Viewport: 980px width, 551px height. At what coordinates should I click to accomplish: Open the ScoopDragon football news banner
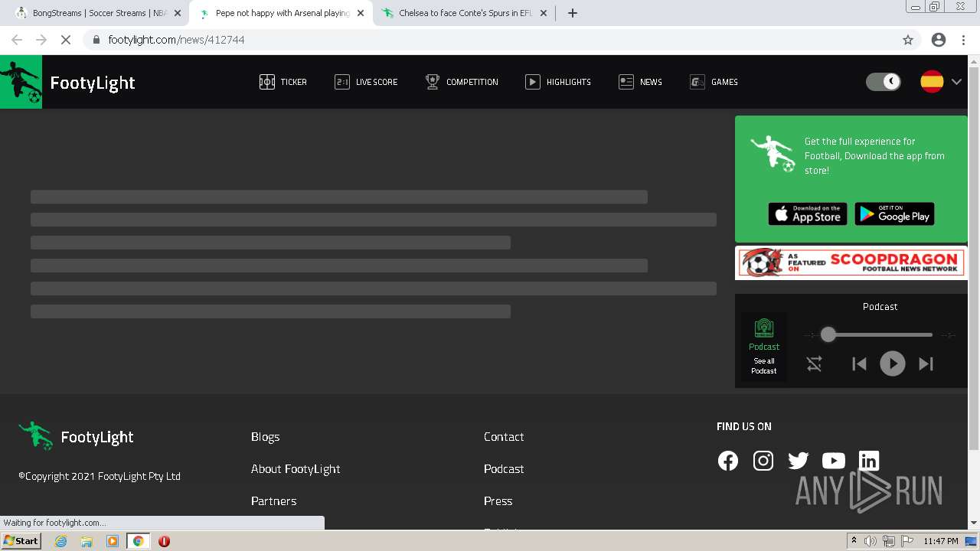point(851,262)
